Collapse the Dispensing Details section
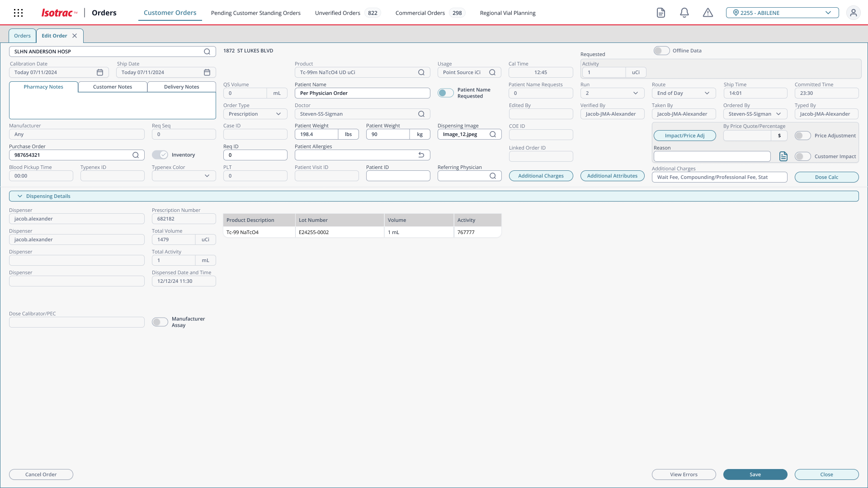The image size is (868, 488). point(20,196)
